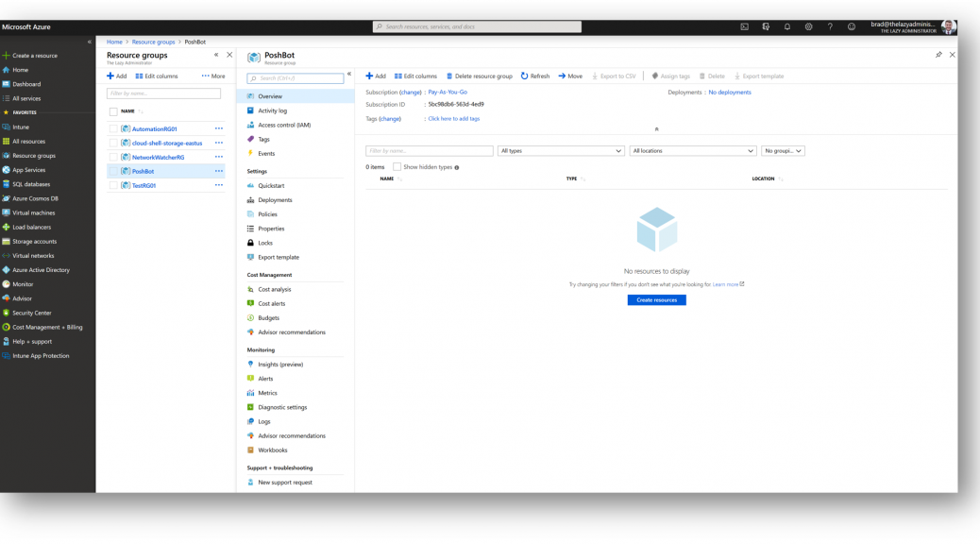Viewport: 980px width, 544px height.
Task: Open ellipsis menu for TestRG01
Action: [219, 186]
